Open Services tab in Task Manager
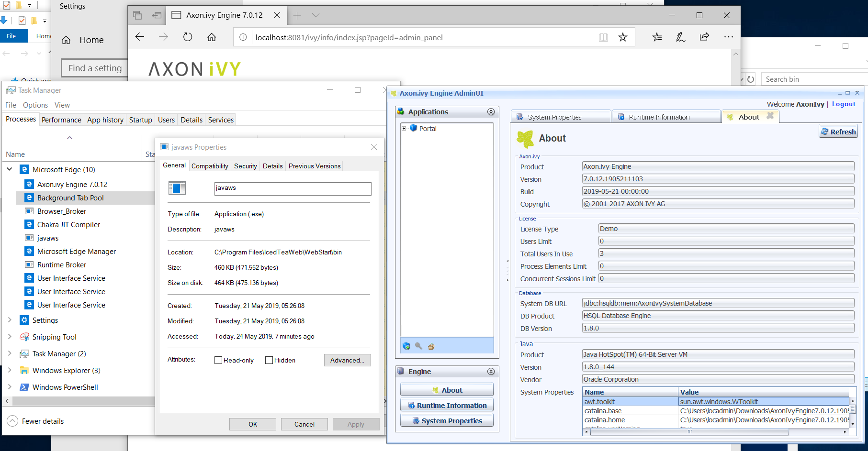The width and height of the screenshot is (868, 451). tap(221, 120)
